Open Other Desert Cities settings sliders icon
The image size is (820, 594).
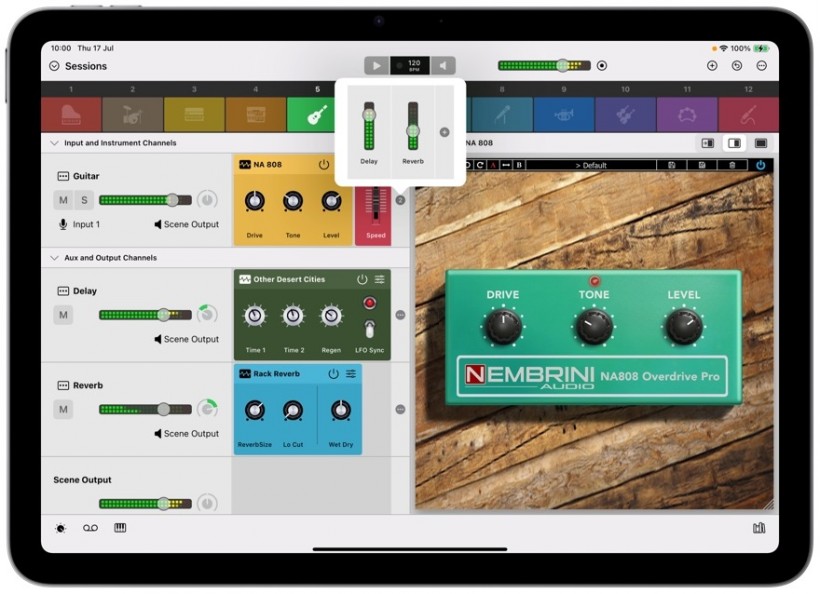pyautogui.click(x=380, y=280)
